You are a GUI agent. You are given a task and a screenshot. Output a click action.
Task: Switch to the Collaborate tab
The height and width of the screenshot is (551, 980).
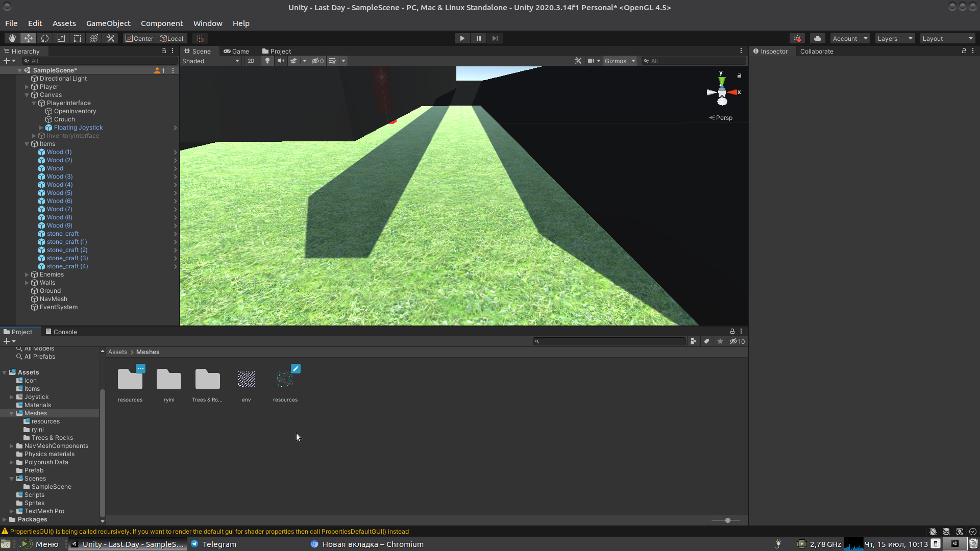point(817,51)
